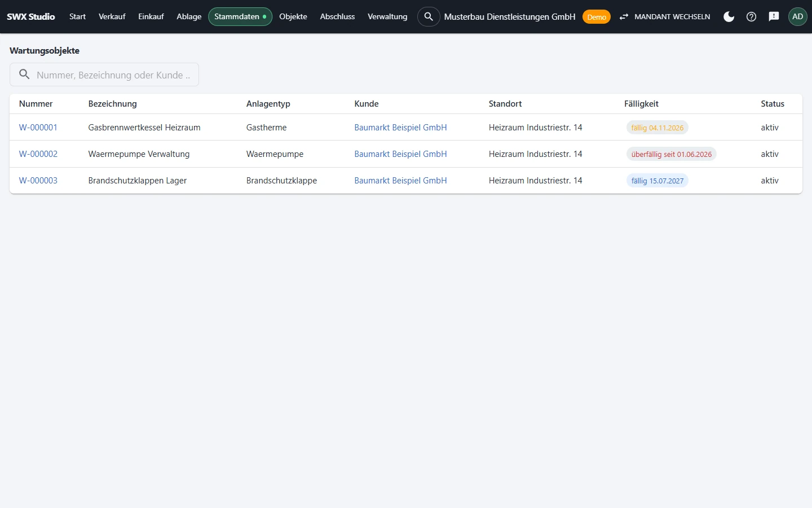This screenshot has height=508, width=812.
Task: Open the Verkauf menu
Action: click(x=112, y=17)
